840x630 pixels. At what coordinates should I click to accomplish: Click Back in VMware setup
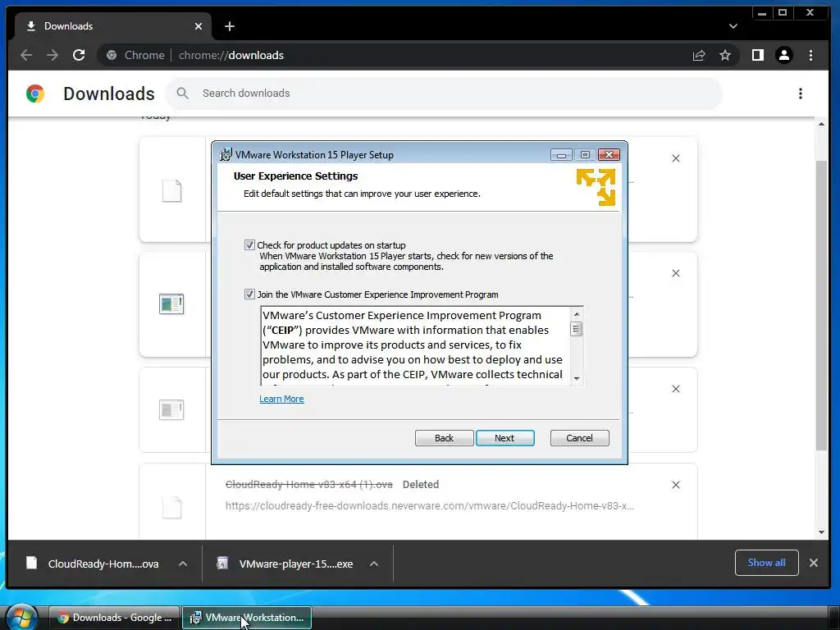[444, 438]
